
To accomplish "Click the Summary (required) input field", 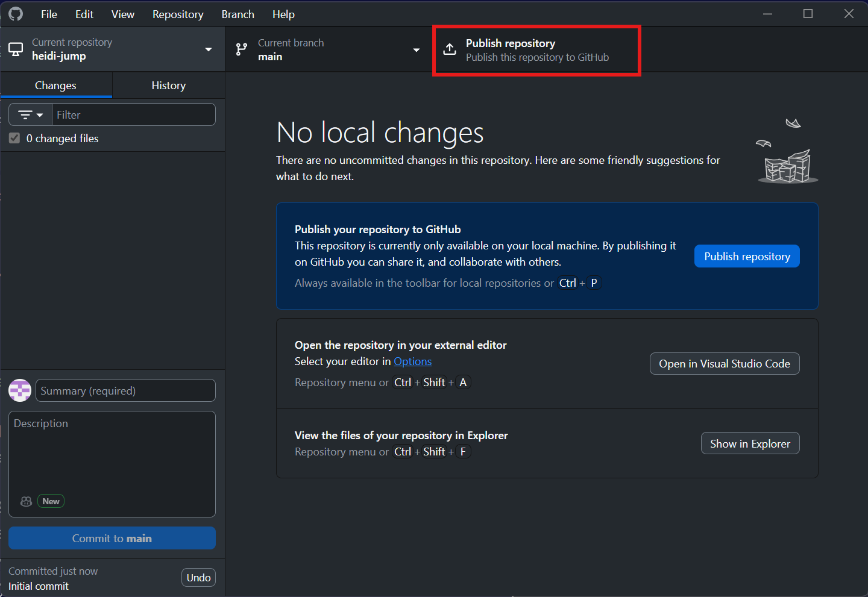I will tap(125, 391).
